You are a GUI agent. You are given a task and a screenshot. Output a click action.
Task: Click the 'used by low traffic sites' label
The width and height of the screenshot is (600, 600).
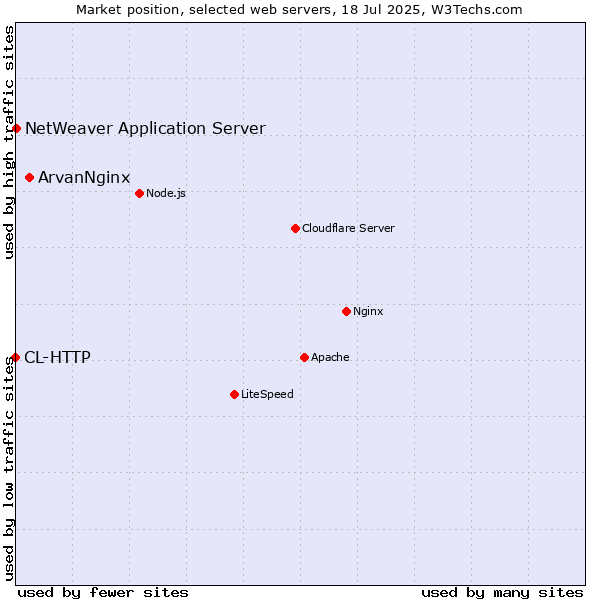(x=8, y=469)
